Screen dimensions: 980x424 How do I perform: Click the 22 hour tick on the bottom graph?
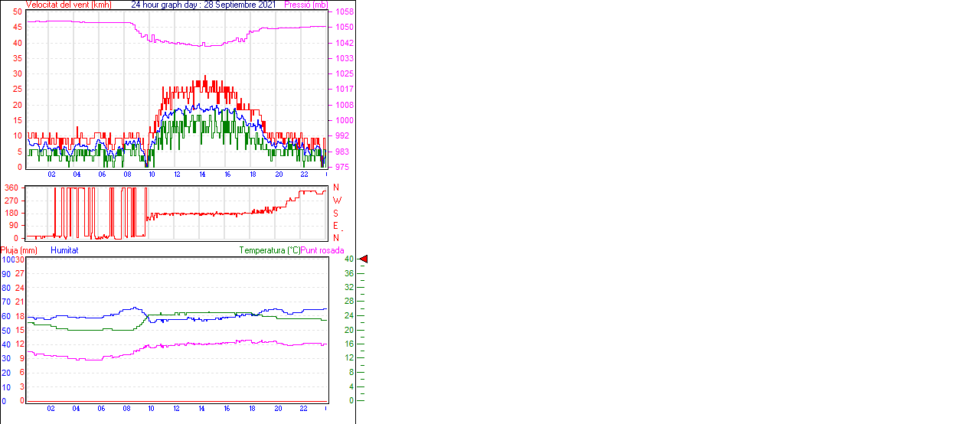tap(303, 409)
